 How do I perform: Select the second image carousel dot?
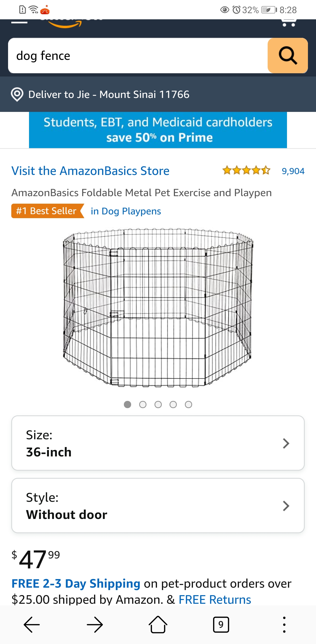pos(143,404)
